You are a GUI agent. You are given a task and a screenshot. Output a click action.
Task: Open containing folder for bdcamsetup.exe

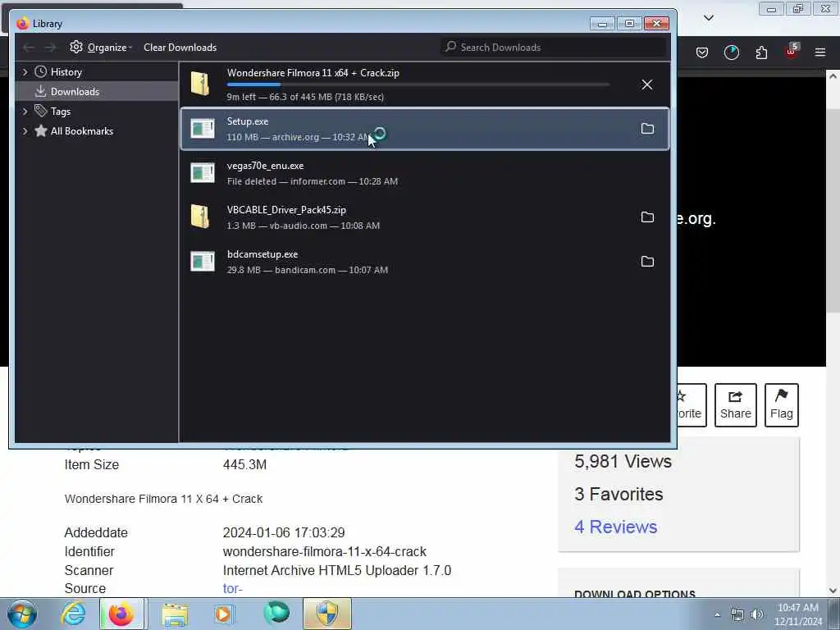647,262
